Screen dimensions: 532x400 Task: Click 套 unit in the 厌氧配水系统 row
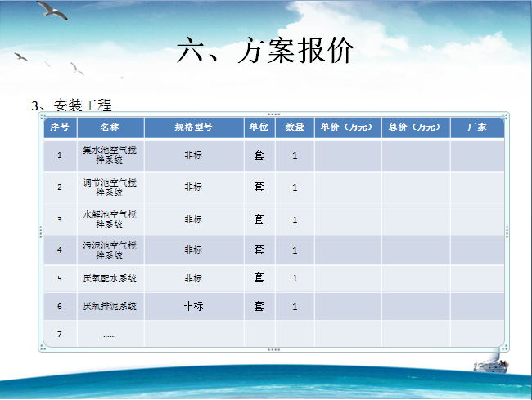pos(259,278)
